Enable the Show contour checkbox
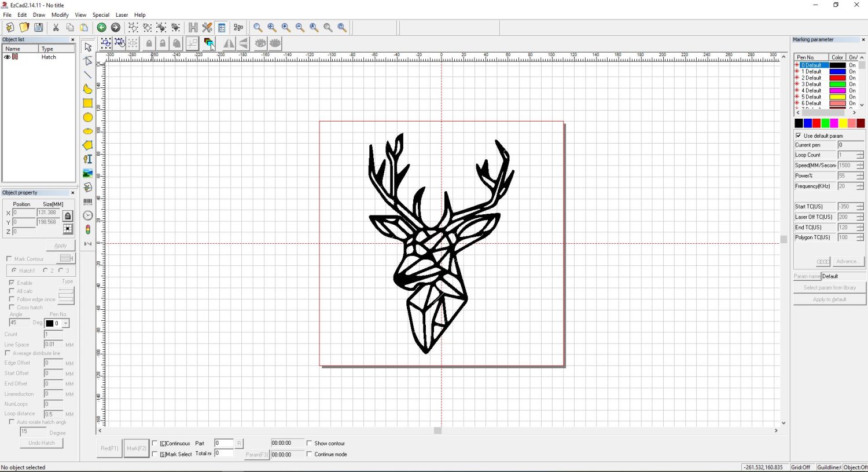Screen dimensions: 868x472 [310, 444]
